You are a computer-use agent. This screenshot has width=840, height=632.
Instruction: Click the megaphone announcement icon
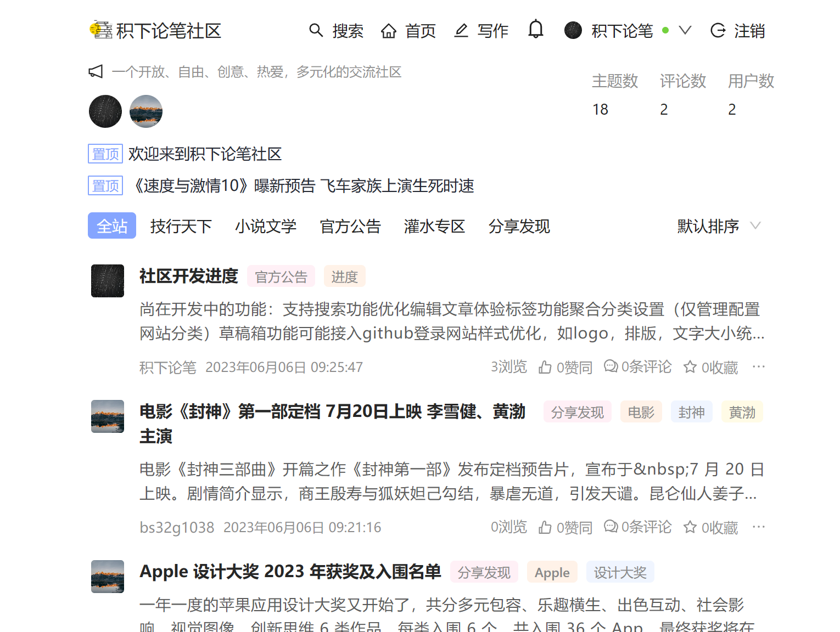coord(97,71)
